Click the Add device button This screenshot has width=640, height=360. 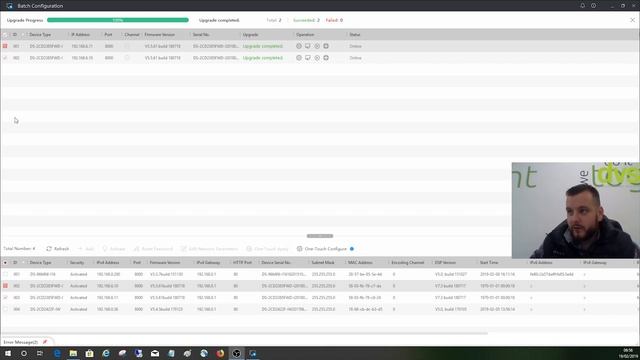[x=86, y=249]
